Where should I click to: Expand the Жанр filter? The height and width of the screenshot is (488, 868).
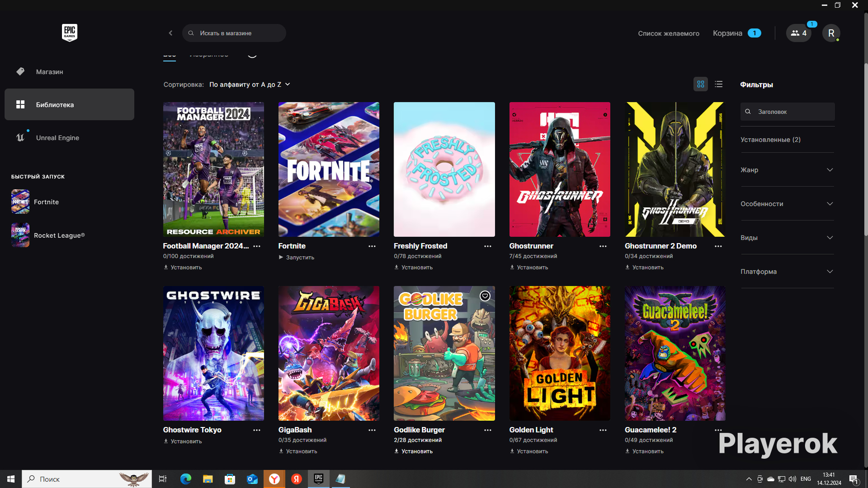[x=787, y=170]
